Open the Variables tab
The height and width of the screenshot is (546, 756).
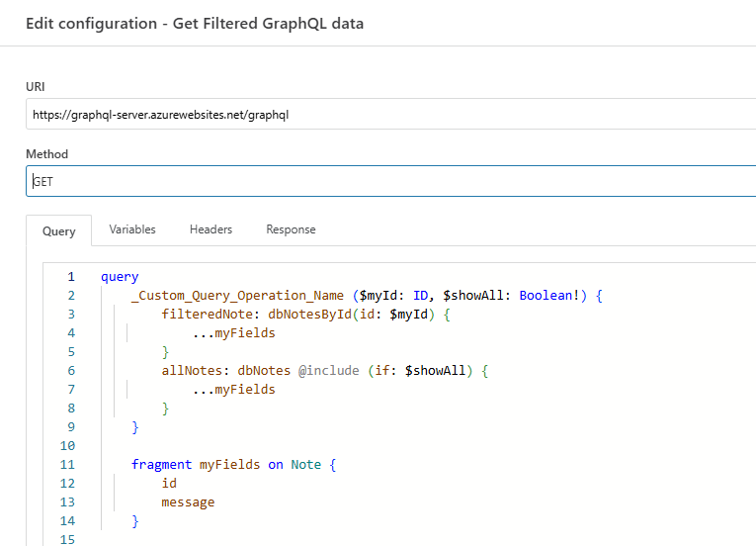coord(132,229)
